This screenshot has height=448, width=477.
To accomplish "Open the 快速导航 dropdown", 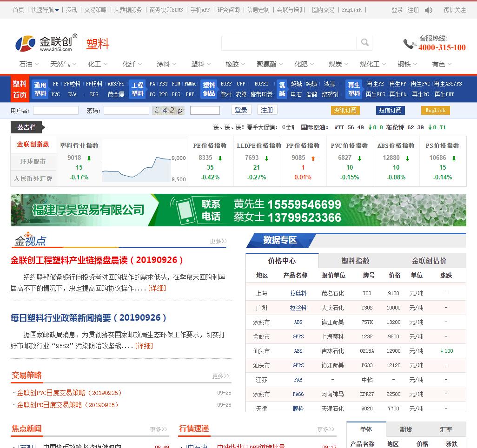I will coord(45,10).
